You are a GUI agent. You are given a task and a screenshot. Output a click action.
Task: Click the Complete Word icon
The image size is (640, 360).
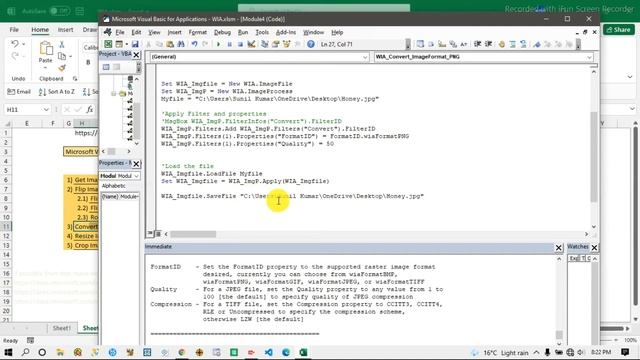(464, 44)
